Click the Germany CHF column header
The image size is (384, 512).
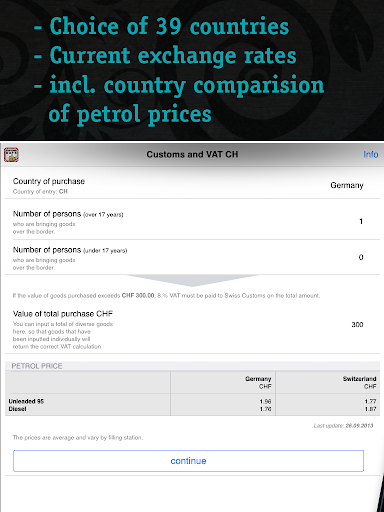(258, 383)
